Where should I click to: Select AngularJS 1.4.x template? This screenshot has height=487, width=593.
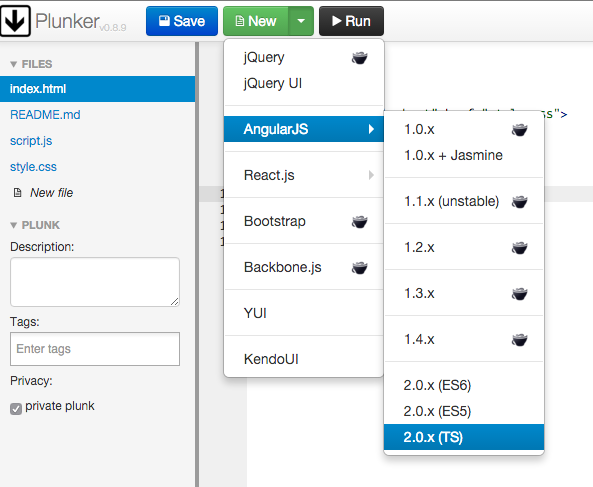pyautogui.click(x=464, y=339)
